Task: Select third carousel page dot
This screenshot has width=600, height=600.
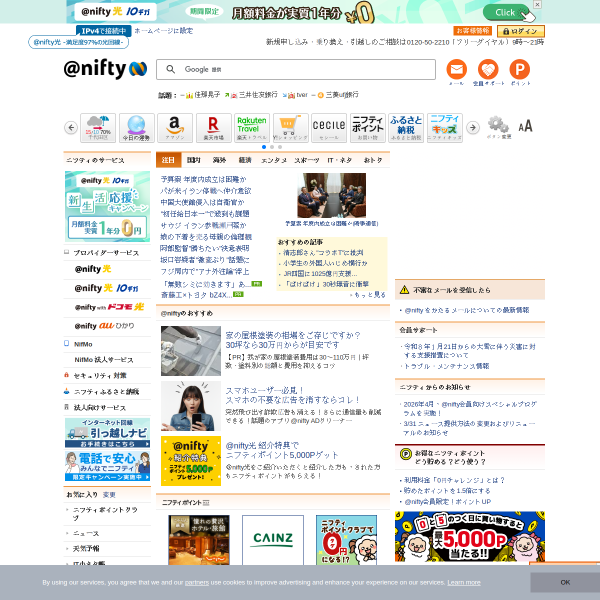Action: point(280,147)
